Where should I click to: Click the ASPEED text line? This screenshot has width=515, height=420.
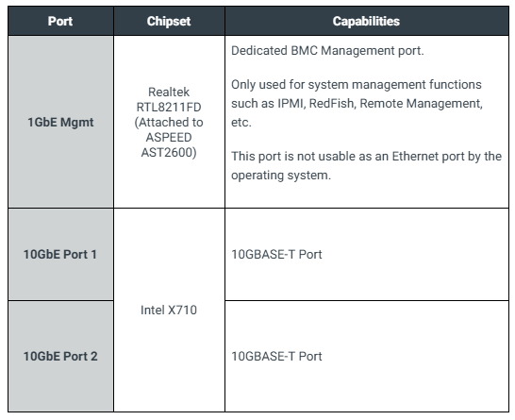coord(169,138)
